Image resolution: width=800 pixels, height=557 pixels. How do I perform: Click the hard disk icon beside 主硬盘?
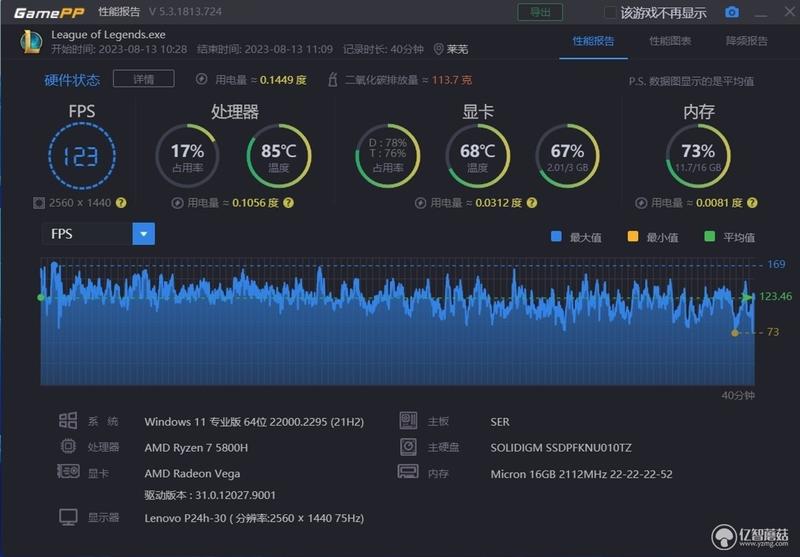408,447
